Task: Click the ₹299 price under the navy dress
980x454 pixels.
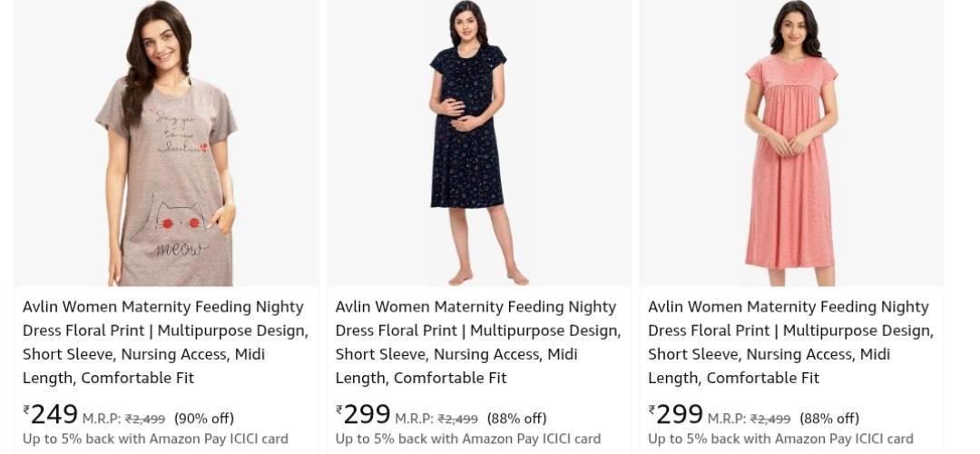Action: [x=363, y=415]
